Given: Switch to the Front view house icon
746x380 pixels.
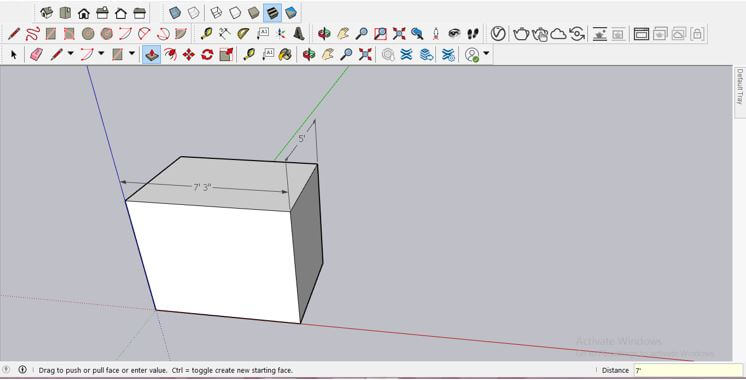Looking at the screenshot, I should click(84, 13).
